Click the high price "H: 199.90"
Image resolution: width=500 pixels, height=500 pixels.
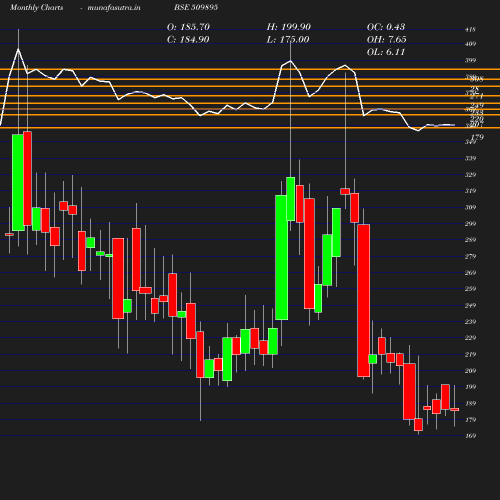click(x=289, y=27)
